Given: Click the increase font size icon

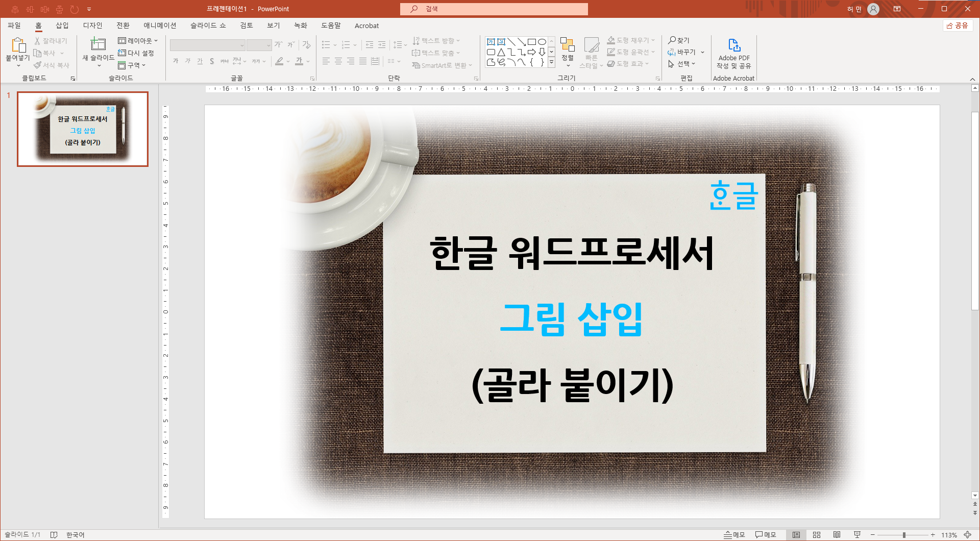Looking at the screenshot, I should 279,45.
